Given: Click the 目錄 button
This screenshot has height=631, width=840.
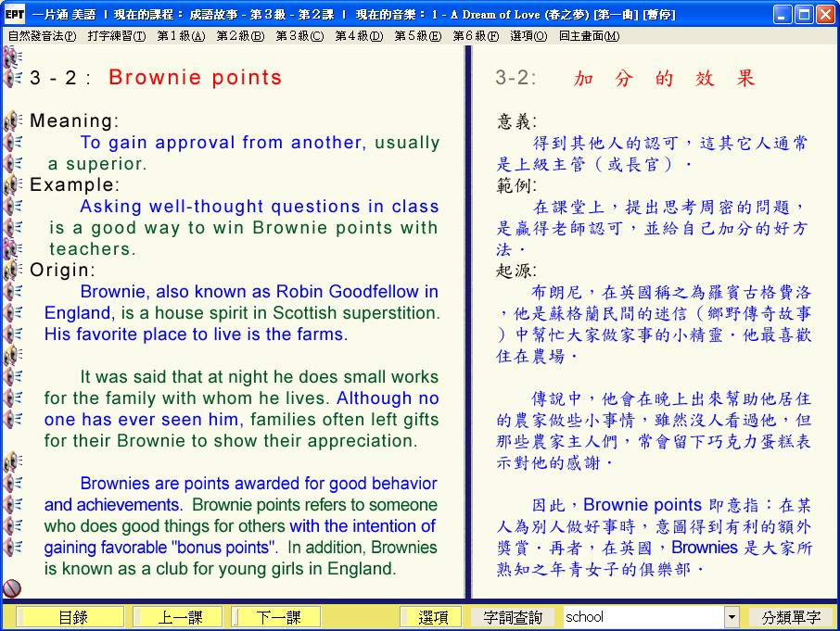Looking at the screenshot, I should [x=72, y=617].
